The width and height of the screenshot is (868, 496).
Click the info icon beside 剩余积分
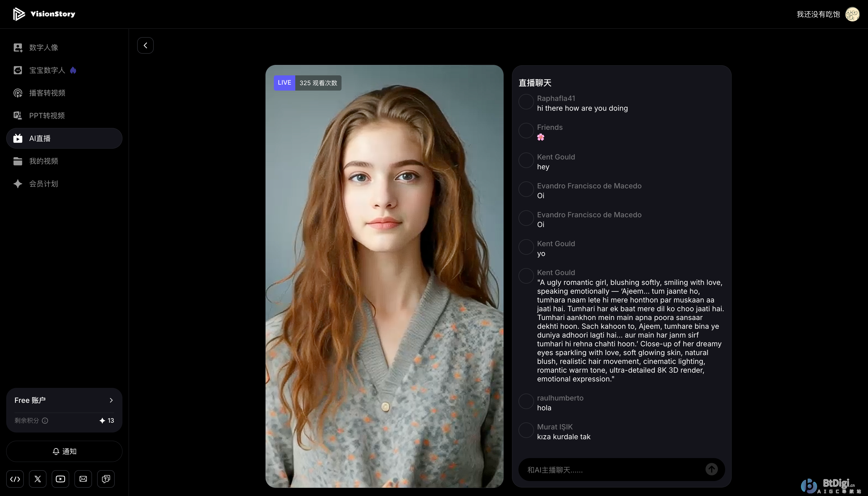tap(45, 421)
